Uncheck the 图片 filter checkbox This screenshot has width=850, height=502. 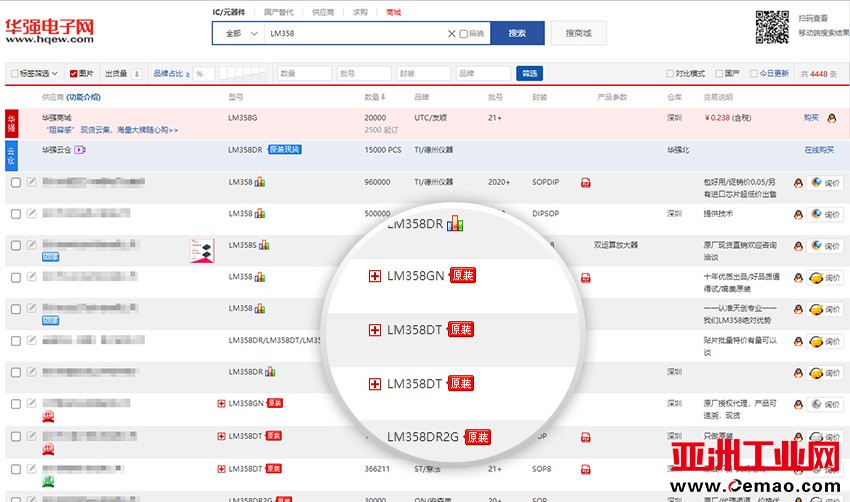pos(73,73)
